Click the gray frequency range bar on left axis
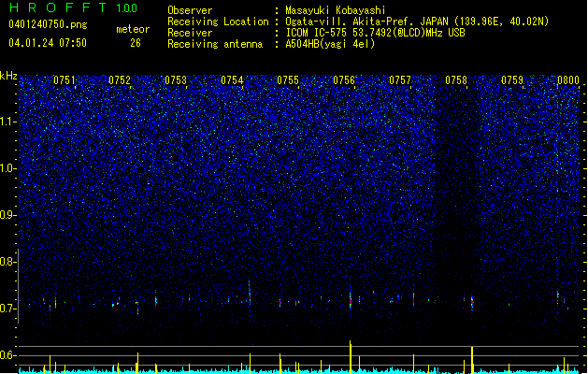This screenshot has height=374, width=588. click(19, 285)
